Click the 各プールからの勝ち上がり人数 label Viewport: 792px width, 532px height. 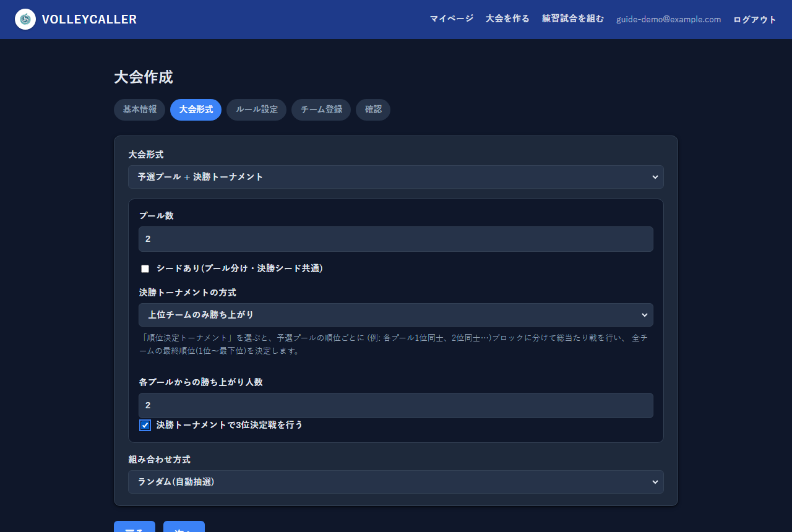[201, 382]
